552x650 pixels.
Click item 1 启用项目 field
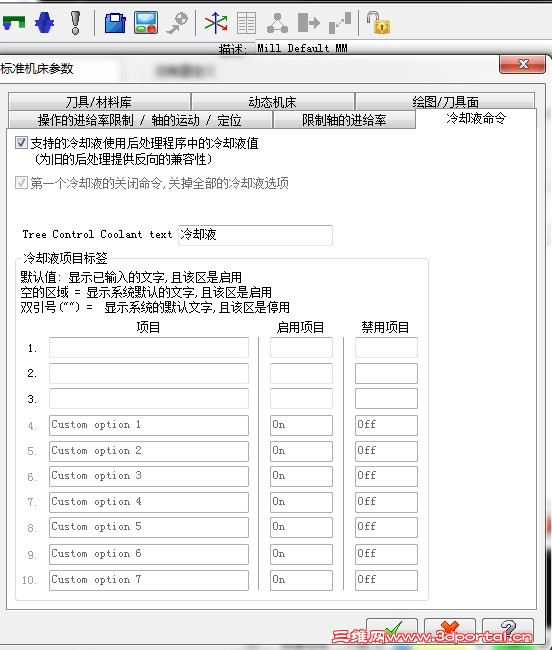pyautogui.click(x=301, y=347)
